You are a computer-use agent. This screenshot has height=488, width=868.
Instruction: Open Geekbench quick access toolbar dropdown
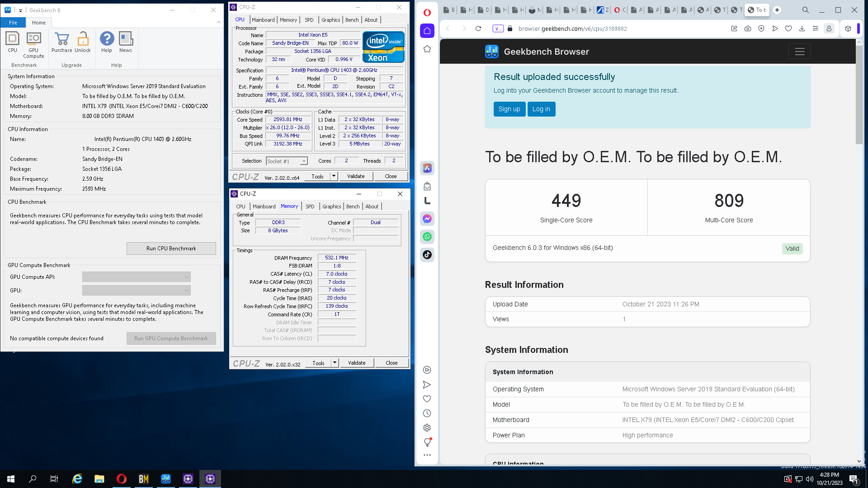point(20,10)
